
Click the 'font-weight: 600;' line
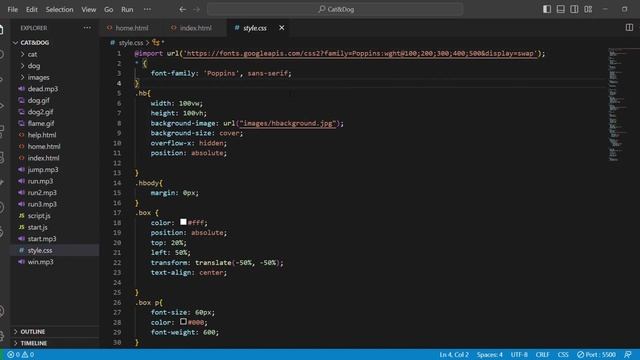(184, 332)
